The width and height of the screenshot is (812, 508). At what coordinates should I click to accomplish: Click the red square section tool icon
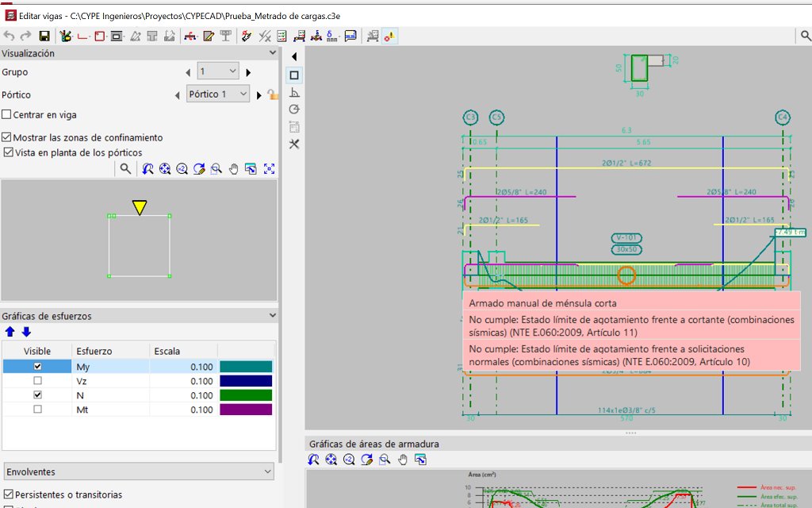click(x=100, y=36)
